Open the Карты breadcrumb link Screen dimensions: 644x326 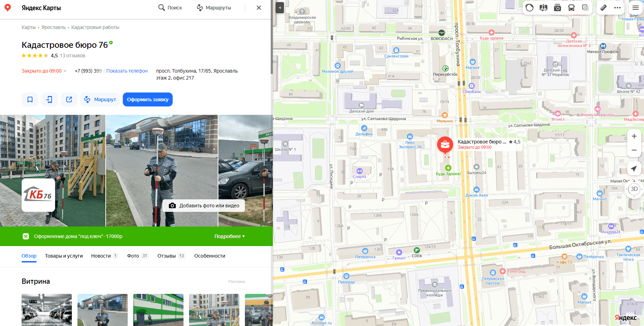(x=29, y=27)
